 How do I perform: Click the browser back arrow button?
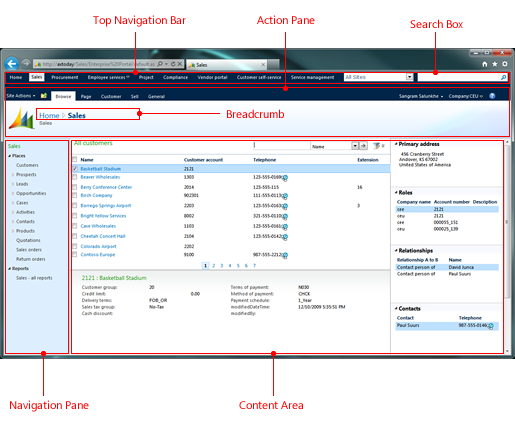click(12, 64)
